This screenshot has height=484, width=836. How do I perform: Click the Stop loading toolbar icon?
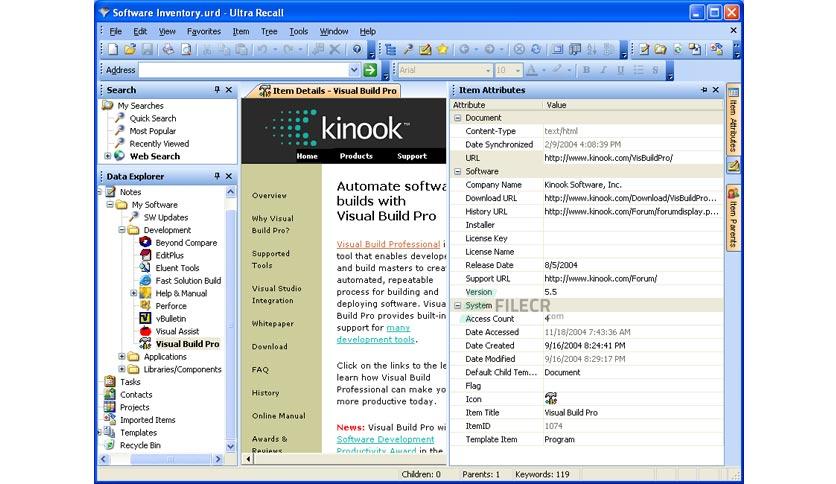click(519, 50)
